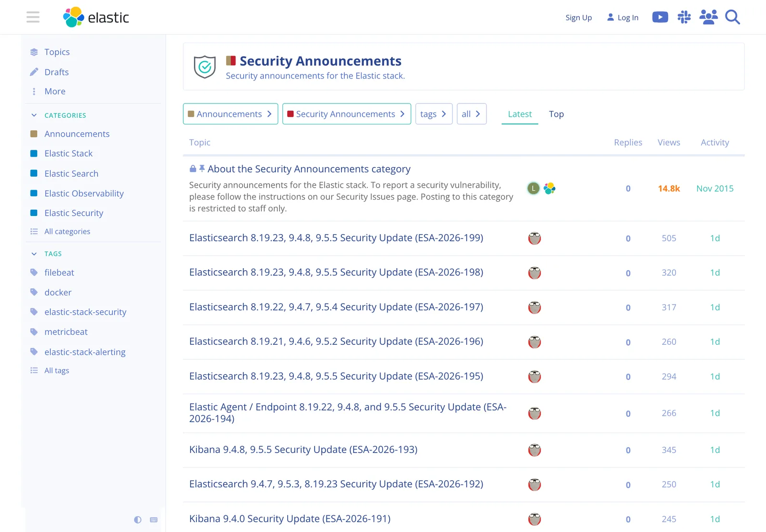Click the Topics layers icon
The height and width of the screenshot is (532, 766).
34,52
